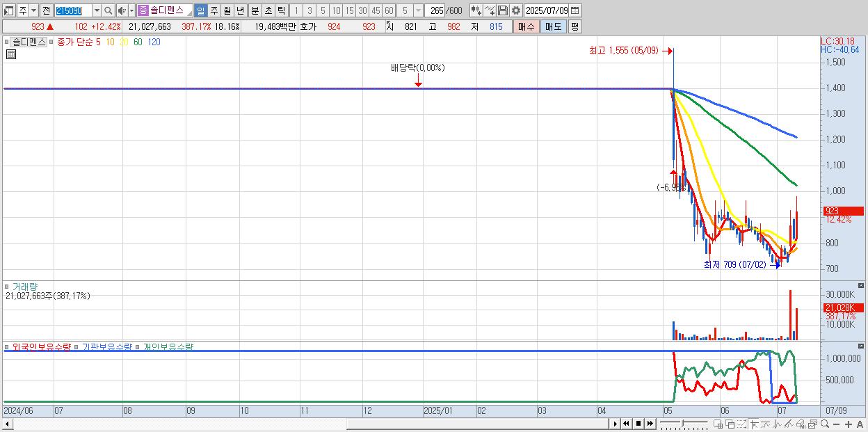Stop the chart replay
This screenshot has height=432, width=868.
pos(638,424)
